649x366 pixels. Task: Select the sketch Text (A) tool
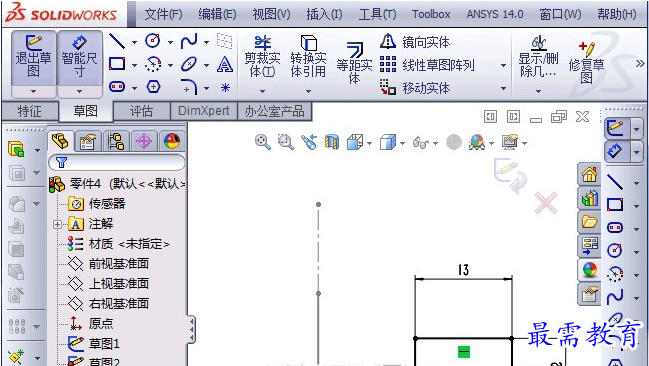click(225, 64)
